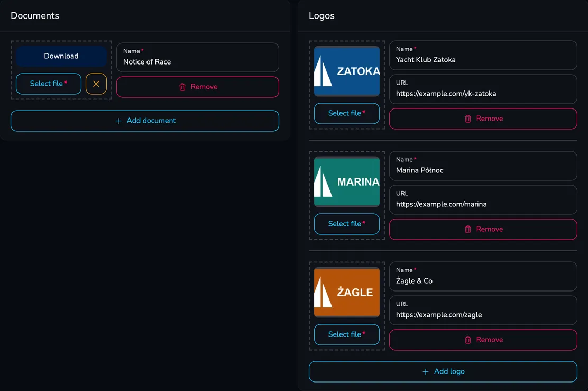
Task: Edit the yk-zatoka URL field
Action: [483, 89]
